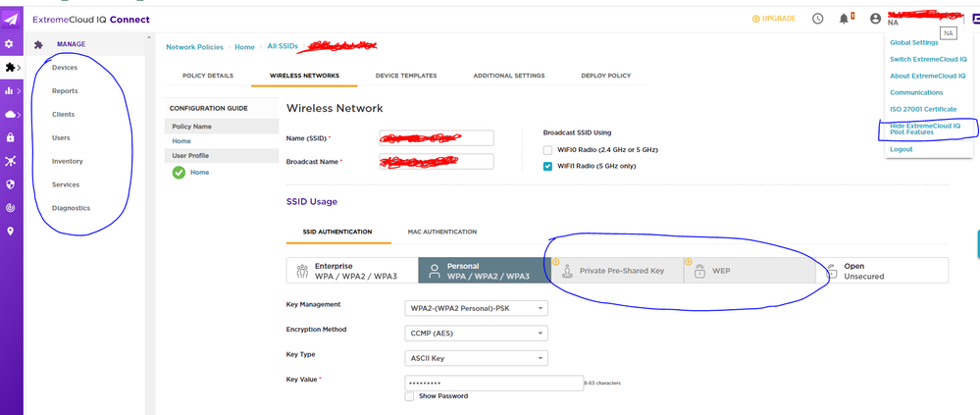The height and width of the screenshot is (415, 980).
Task: Switch to the Policy Details tab
Action: tap(208, 76)
